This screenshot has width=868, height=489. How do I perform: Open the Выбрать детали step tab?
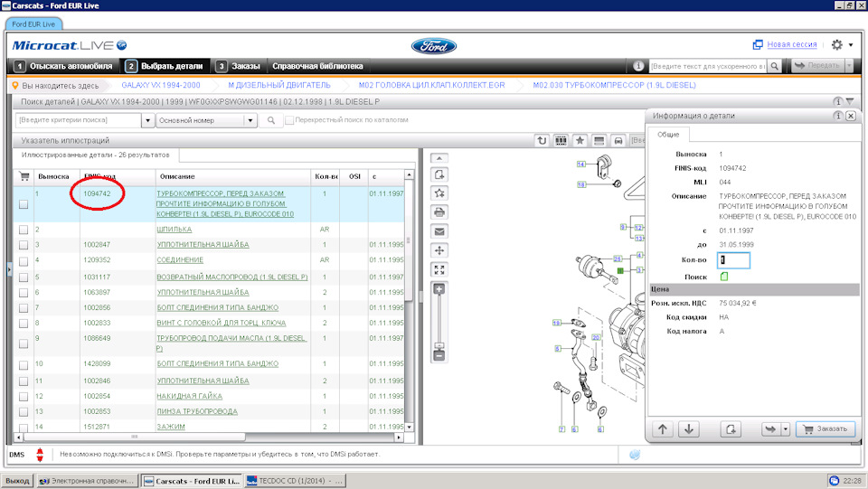(x=165, y=66)
